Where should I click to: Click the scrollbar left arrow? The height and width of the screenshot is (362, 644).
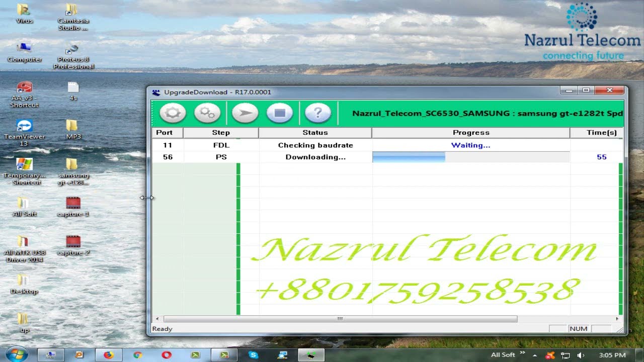coord(157,319)
